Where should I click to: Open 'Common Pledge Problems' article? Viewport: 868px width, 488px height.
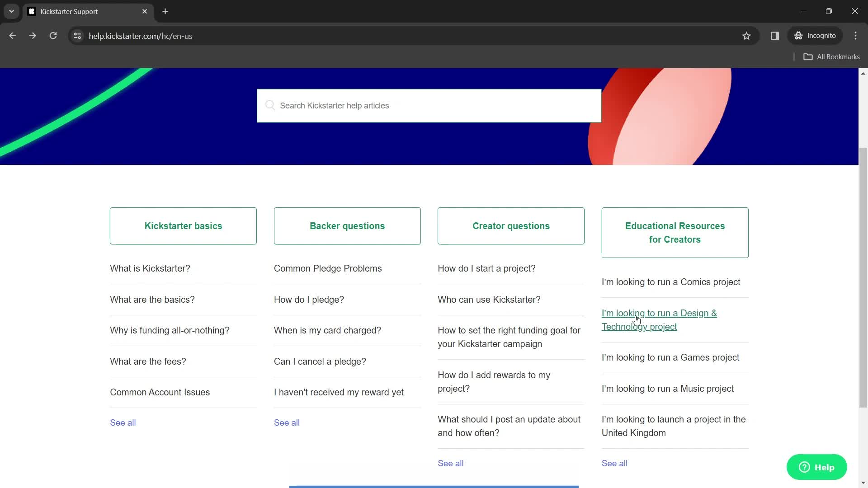pyautogui.click(x=328, y=268)
